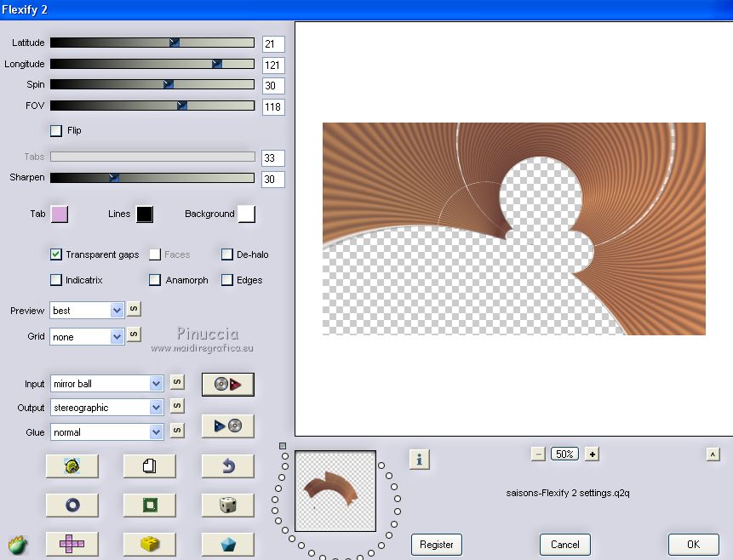Click the copy pages icon button
Screen dimensions: 733x560
pyautogui.click(x=150, y=466)
